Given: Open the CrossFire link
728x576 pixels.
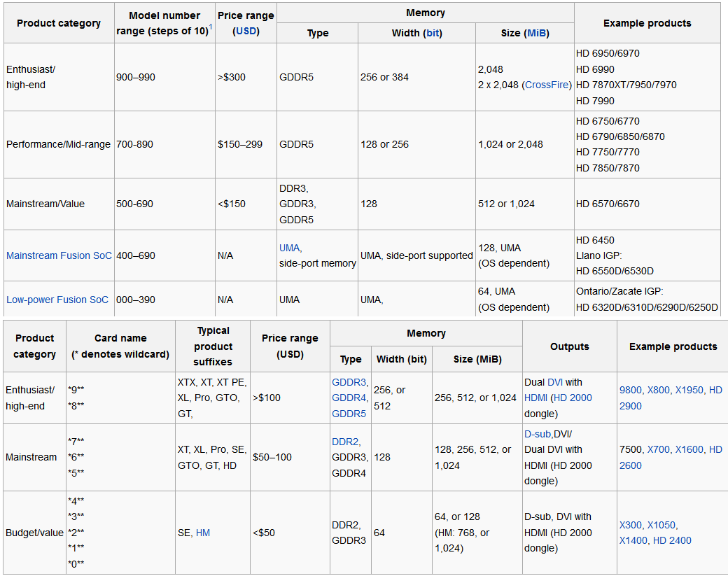Looking at the screenshot, I should (547, 85).
